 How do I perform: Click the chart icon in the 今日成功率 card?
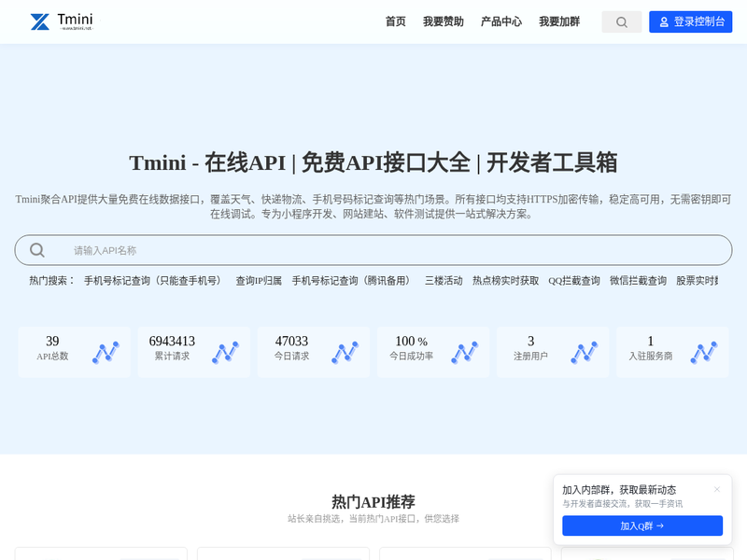(464, 352)
